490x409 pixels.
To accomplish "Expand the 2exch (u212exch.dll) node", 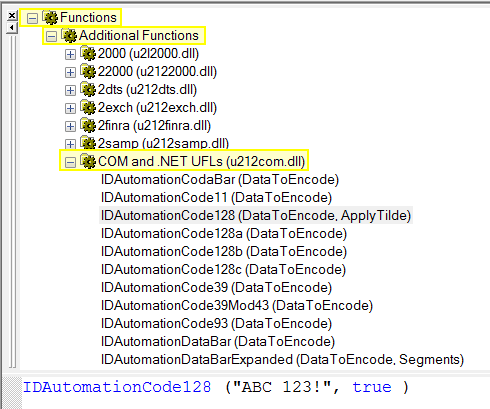I will coord(70,108).
